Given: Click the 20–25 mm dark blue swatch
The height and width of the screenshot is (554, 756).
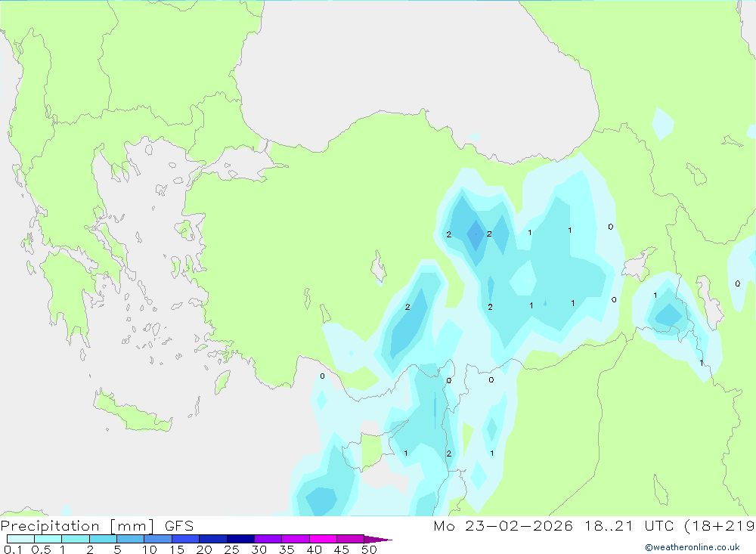Looking at the screenshot, I should click(212, 539).
